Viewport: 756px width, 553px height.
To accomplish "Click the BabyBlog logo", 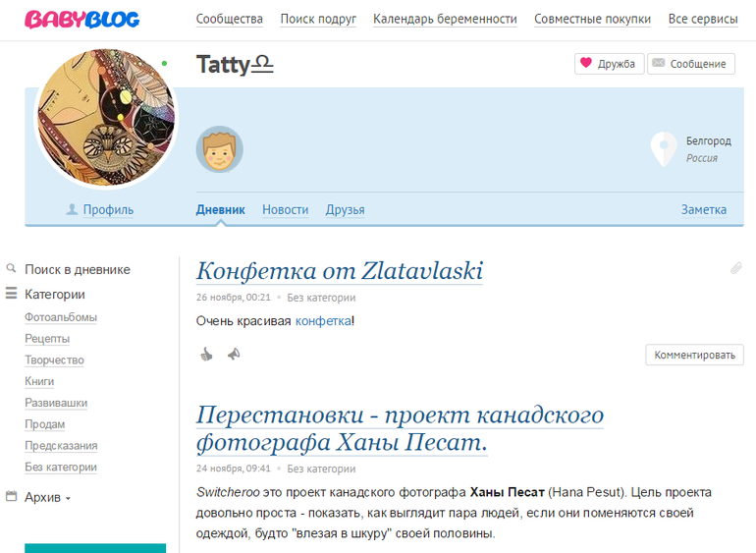I will tap(81, 20).
